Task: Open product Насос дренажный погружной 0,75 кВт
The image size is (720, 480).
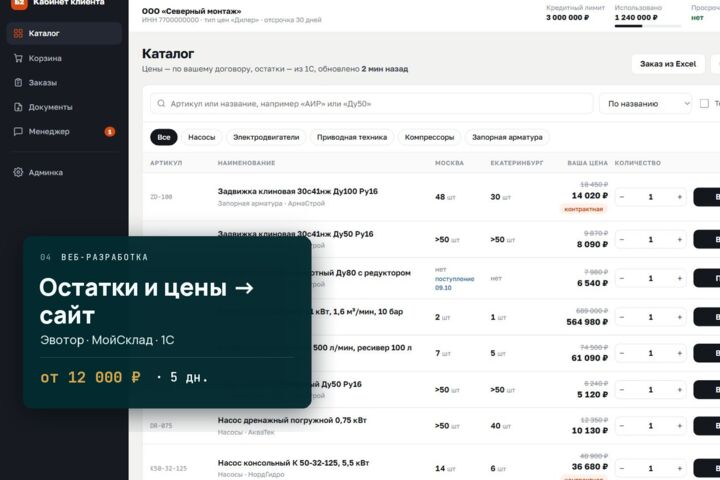Action: pos(292,420)
